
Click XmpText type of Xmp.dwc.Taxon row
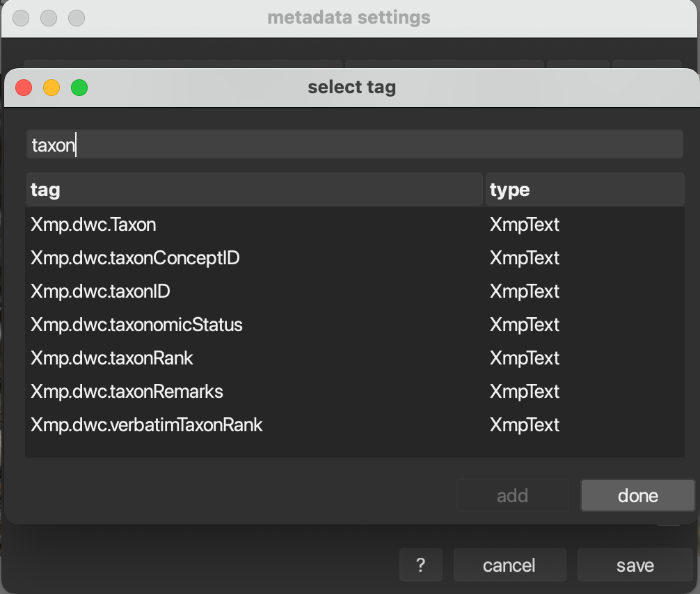point(525,225)
